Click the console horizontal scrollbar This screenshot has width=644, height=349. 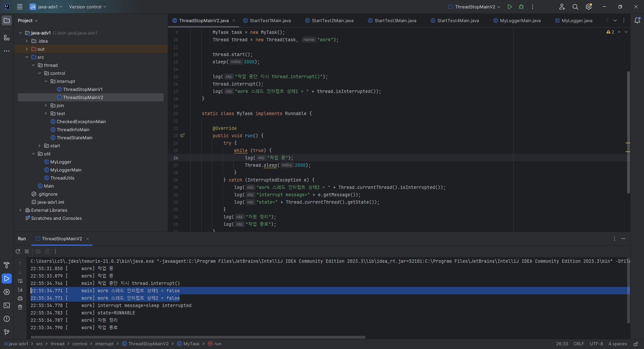(x=198, y=337)
